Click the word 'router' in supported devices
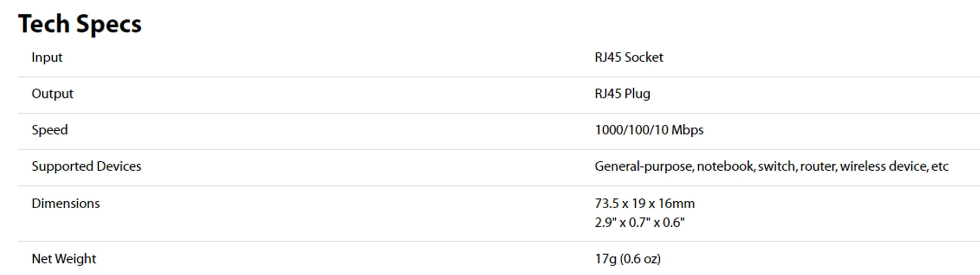 pyautogui.click(x=817, y=166)
